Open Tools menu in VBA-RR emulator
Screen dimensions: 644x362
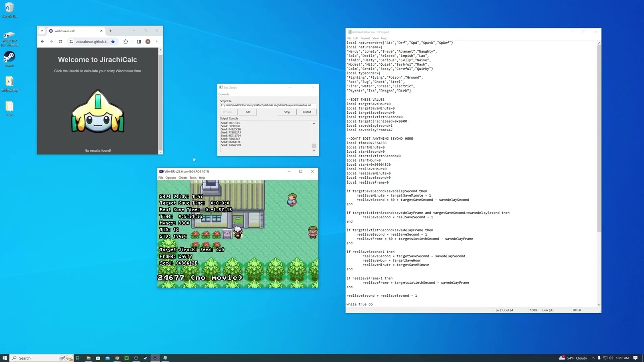coord(193,178)
